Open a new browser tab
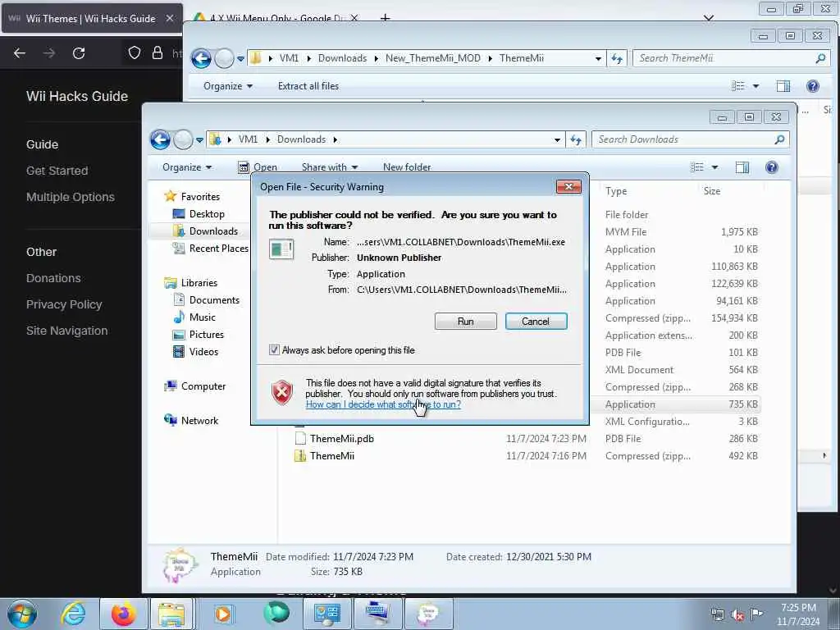 pos(385,18)
